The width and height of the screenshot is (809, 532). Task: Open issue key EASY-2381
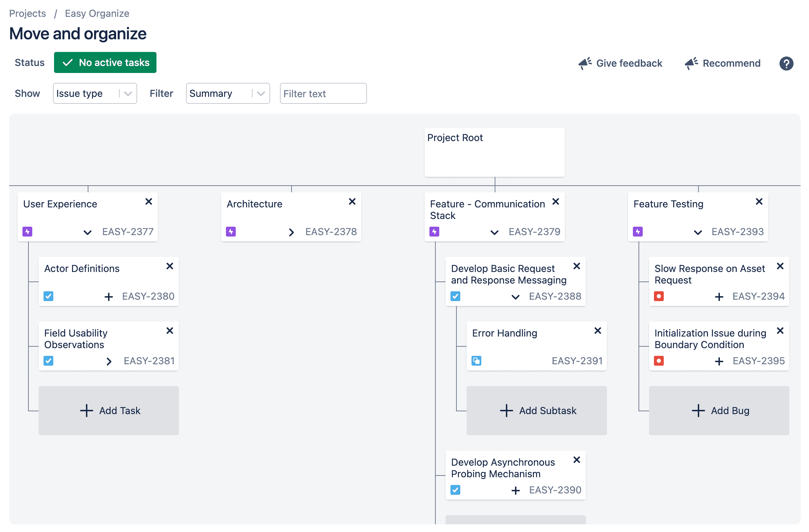click(149, 361)
